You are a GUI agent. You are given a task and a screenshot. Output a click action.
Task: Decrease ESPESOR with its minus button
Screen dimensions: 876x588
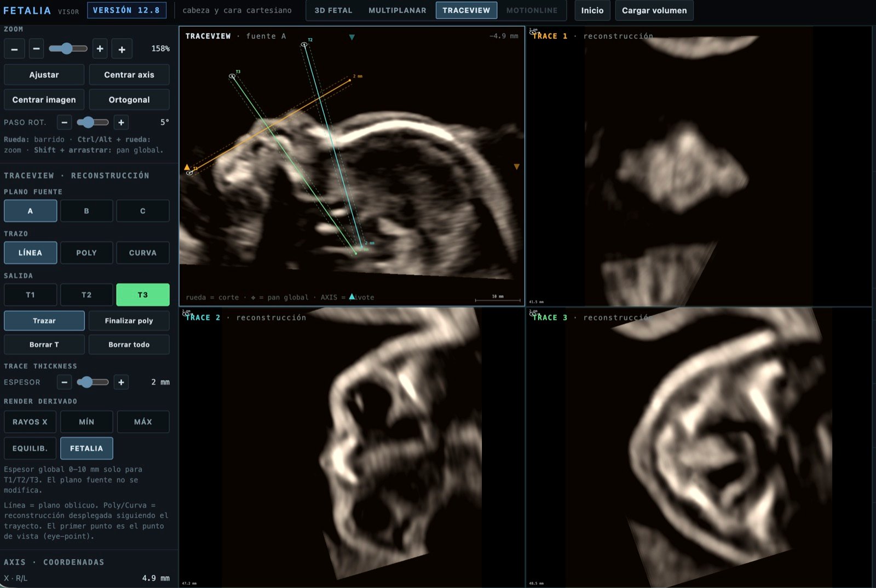point(65,382)
